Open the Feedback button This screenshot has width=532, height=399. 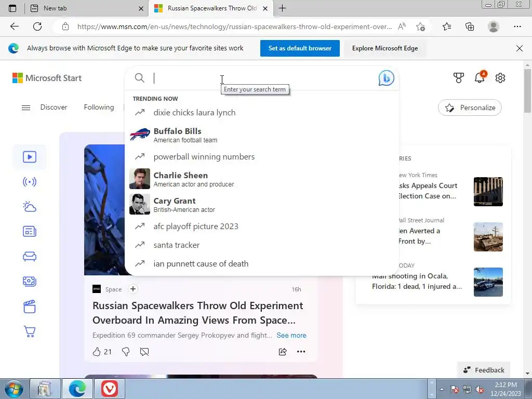[x=484, y=370]
